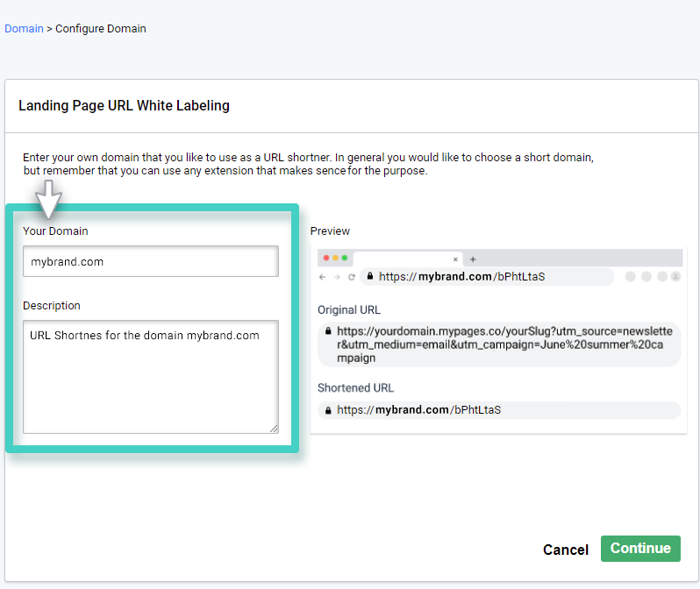700x589 pixels.
Task: Click the preview address bar URL mybrand.com/bPhtLtaS
Action: 462,277
